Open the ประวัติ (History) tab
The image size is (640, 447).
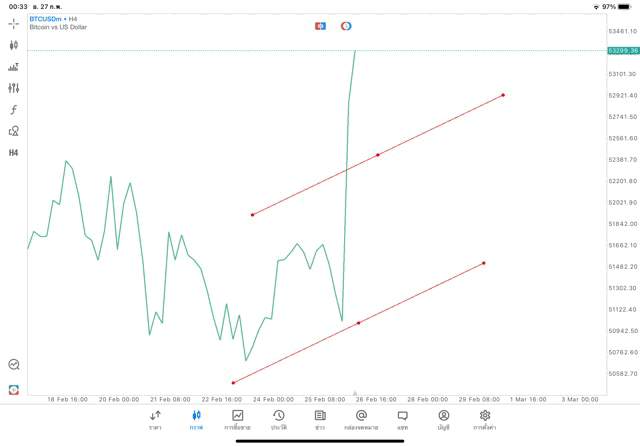coord(279,419)
